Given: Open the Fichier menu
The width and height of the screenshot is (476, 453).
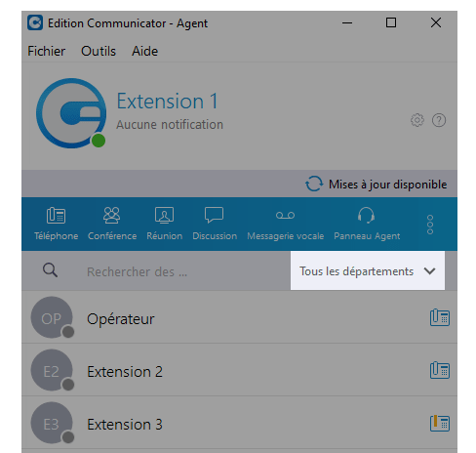Looking at the screenshot, I should click(46, 51).
